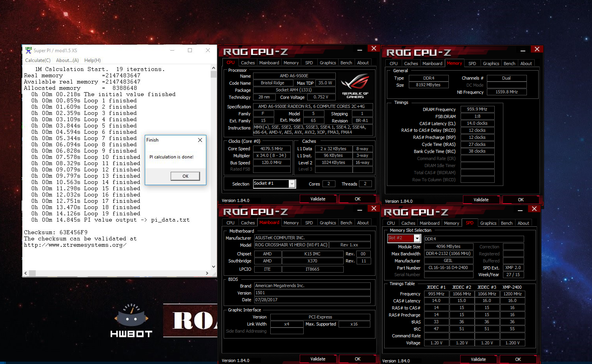Switch to Graphics tab in CPU window
The width and height of the screenshot is (592, 364).
pyautogui.click(x=328, y=63)
